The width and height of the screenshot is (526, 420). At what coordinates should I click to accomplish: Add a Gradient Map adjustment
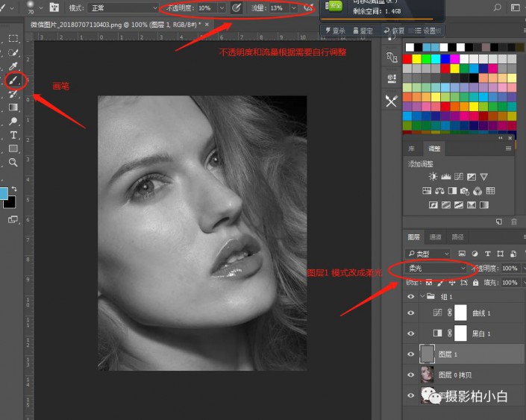pos(484,205)
